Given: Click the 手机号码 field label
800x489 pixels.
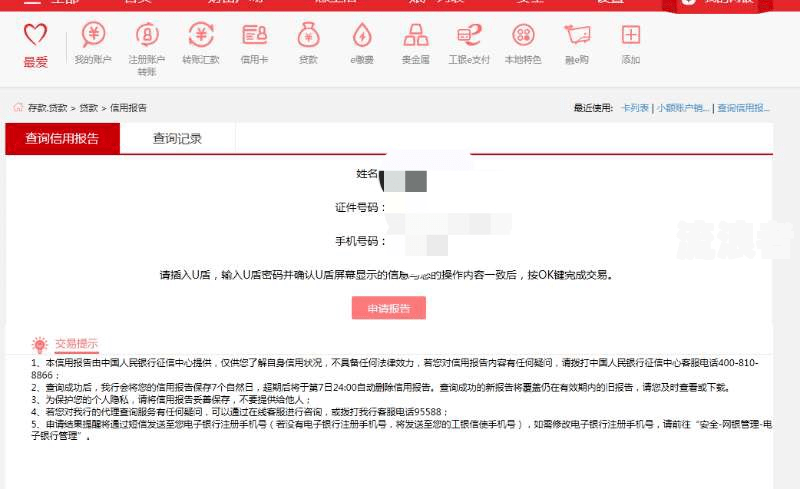Looking at the screenshot, I should pos(360,241).
